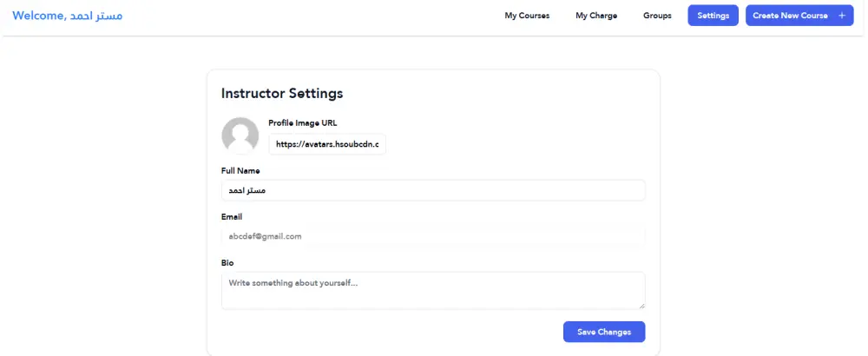This screenshot has height=356, width=868.
Task: Click into the Full Name input
Action: (433, 190)
